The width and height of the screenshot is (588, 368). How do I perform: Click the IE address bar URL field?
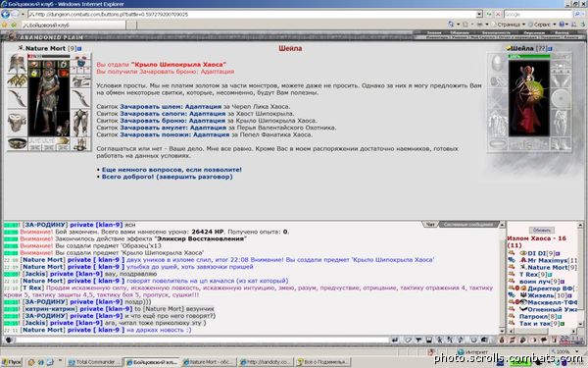tap(252, 15)
